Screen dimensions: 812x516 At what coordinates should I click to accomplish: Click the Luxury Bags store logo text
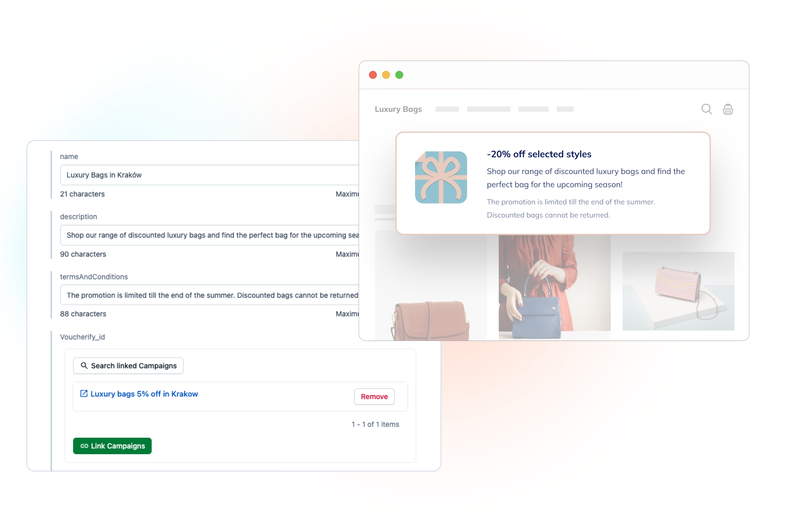click(x=398, y=109)
